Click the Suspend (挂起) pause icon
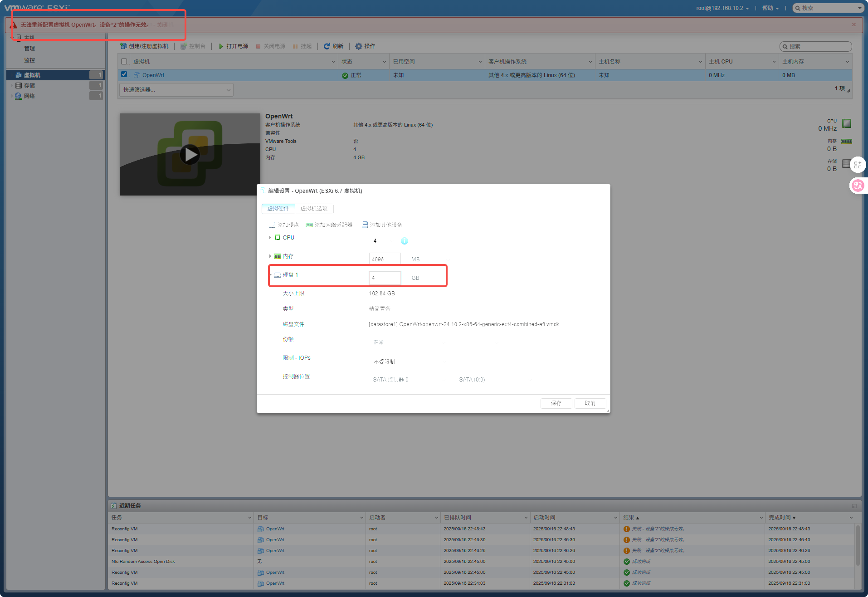868x597 pixels. click(x=295, y=46)
